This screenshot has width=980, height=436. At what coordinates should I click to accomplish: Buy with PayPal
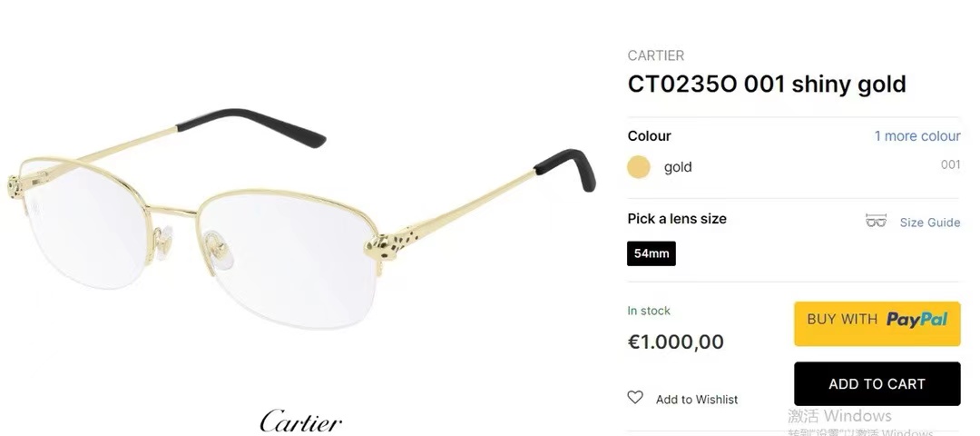tap(877, 323)
